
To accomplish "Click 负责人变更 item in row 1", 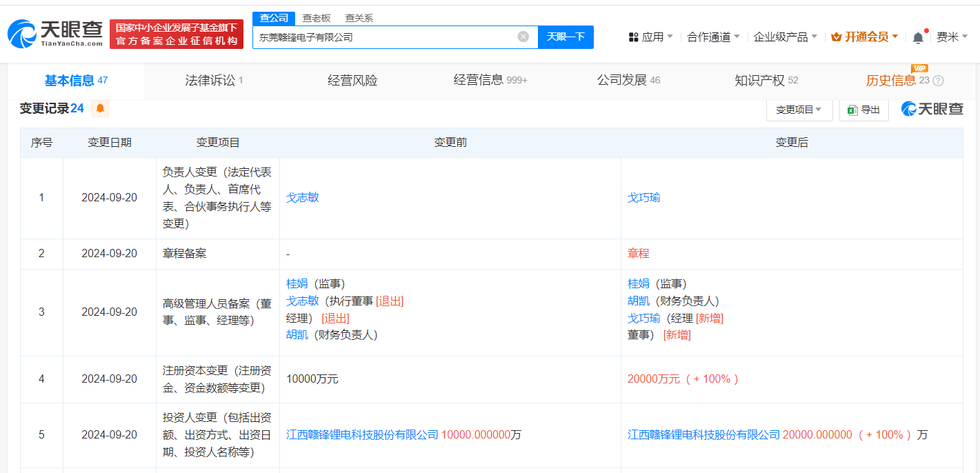I will point(218,198).
